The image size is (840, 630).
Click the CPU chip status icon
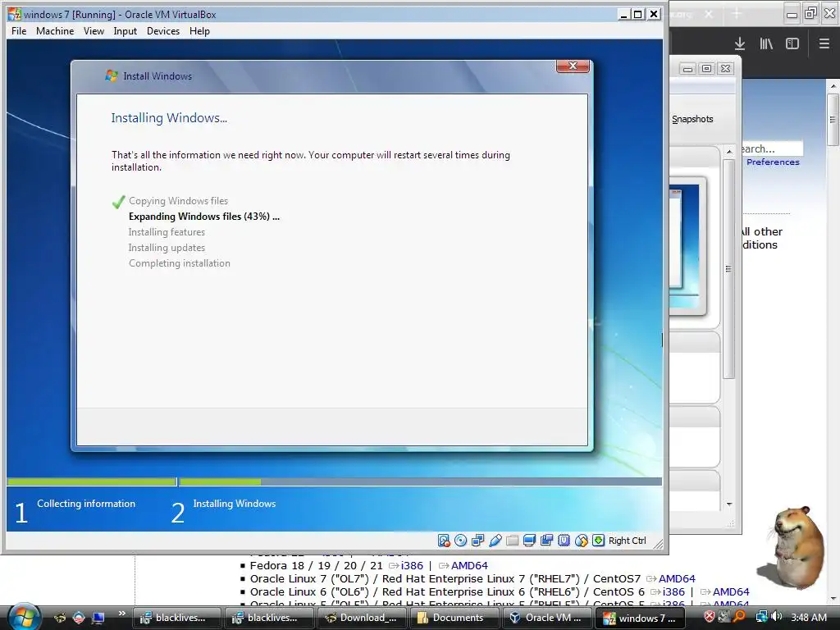tap(564, 541)
